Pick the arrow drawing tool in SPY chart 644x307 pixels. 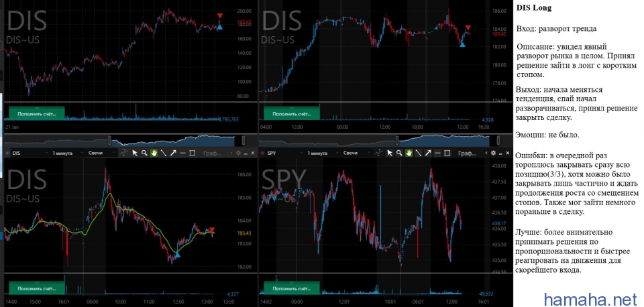[428, 153]
